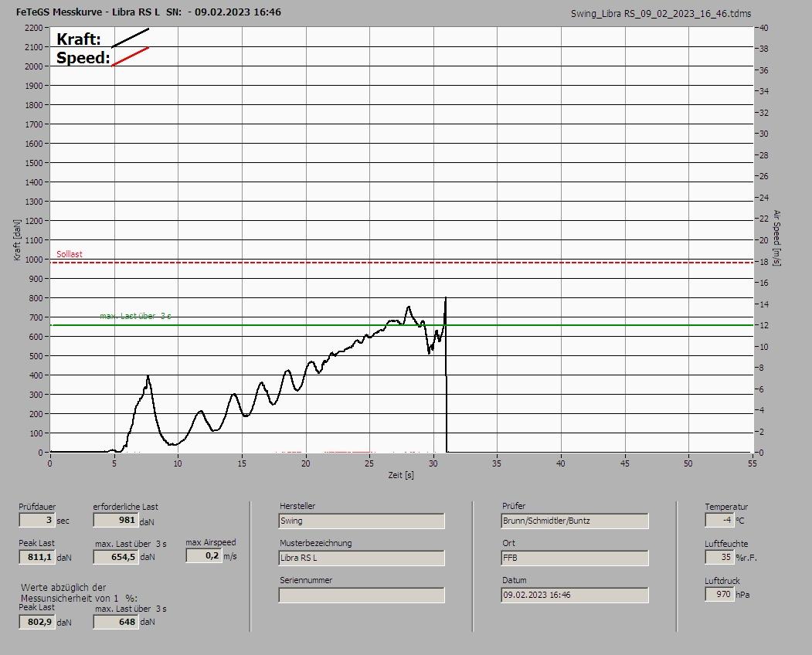Click the red Speed legend line sample
The height and width of the screenshot is (655, 812).
[131, 56]
